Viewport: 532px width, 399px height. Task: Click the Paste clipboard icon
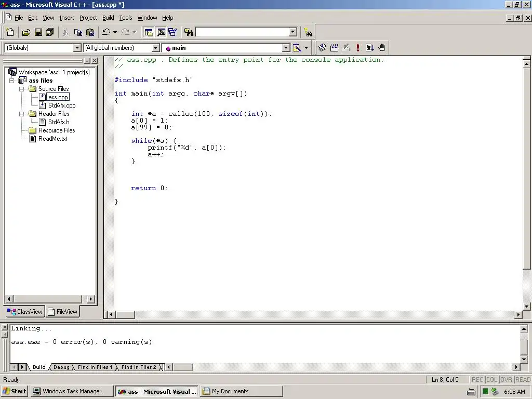(90, 32)
